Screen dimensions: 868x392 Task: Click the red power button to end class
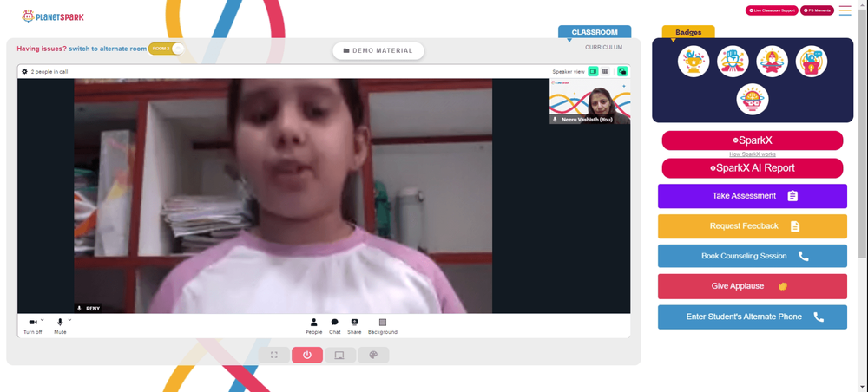pos(307,355)
